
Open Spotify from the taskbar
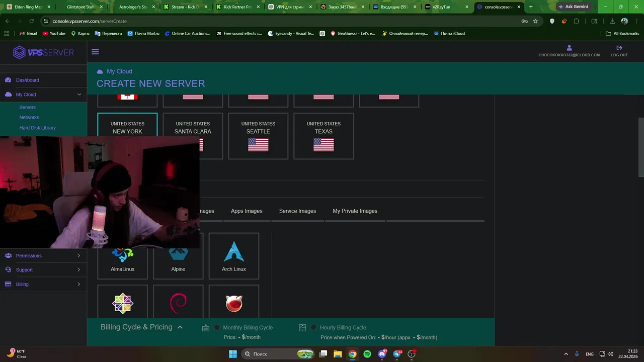coord(367,354)
